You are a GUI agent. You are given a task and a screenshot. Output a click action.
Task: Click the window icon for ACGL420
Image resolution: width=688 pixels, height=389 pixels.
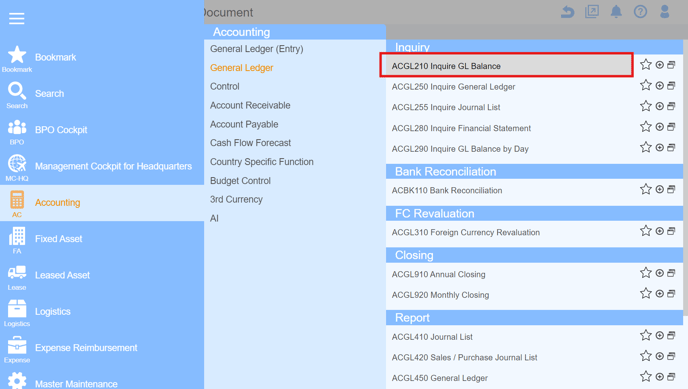[671, 356]
